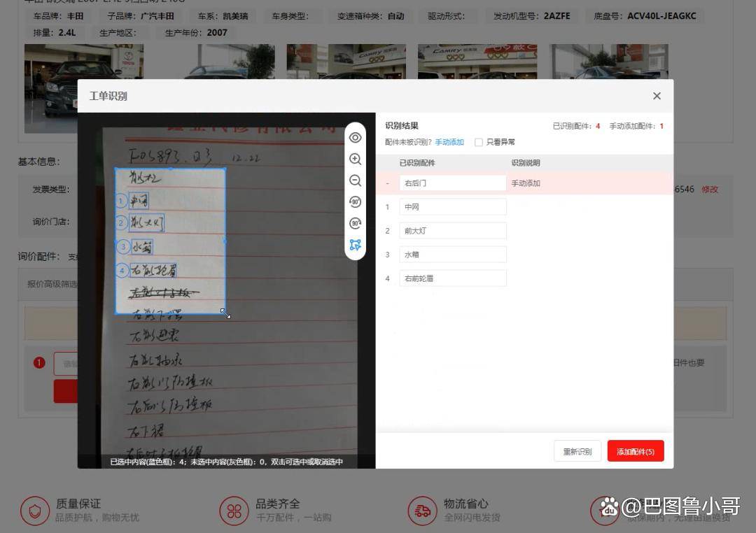The width and height of the screenshot is (756, 533).
Task: Click the 识别结果 heading
Action: tap(402, 126)
